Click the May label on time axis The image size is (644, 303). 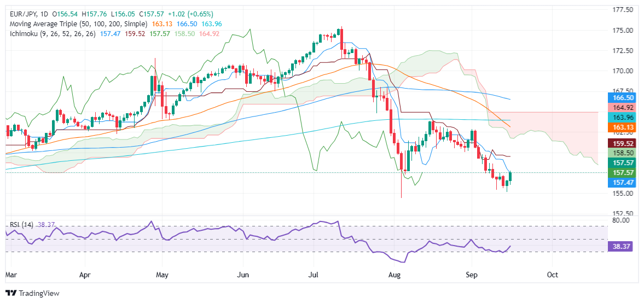pyautogui.click(x=163, y=275)
